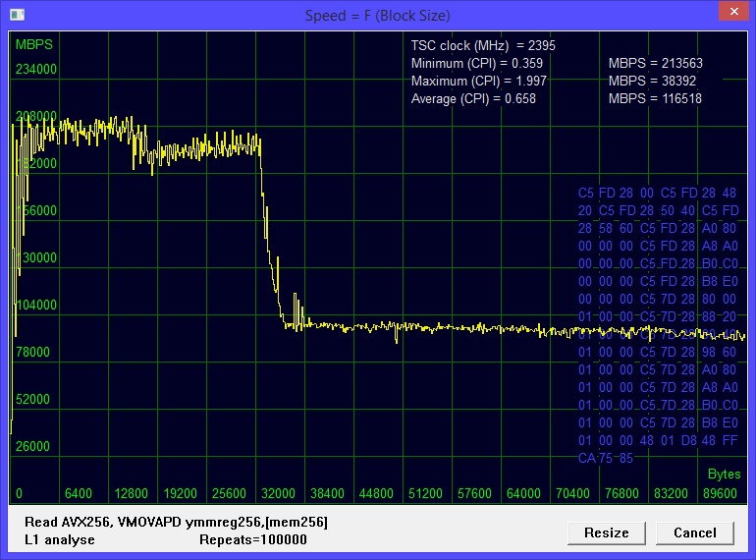Click the 51200 x-axis label

425,494
